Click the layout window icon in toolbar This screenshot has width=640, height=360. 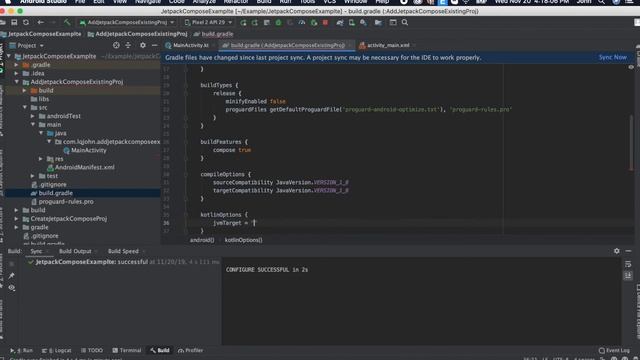(393, 22)
